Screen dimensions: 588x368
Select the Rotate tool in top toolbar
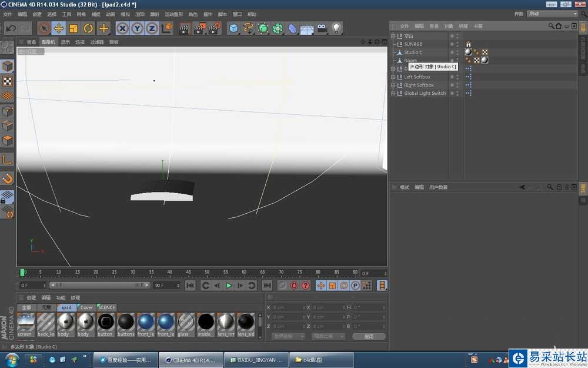click(88, 28)
